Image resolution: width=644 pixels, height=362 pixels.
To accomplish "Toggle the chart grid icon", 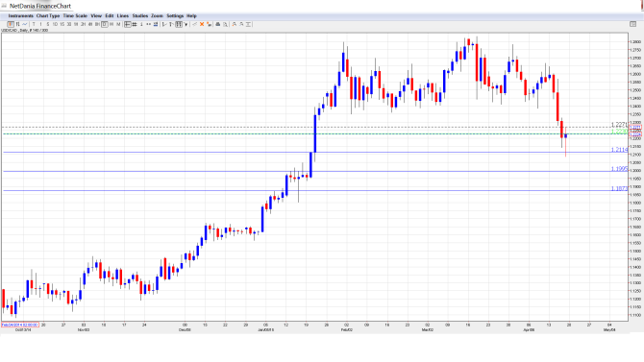I will pos(135,24).
